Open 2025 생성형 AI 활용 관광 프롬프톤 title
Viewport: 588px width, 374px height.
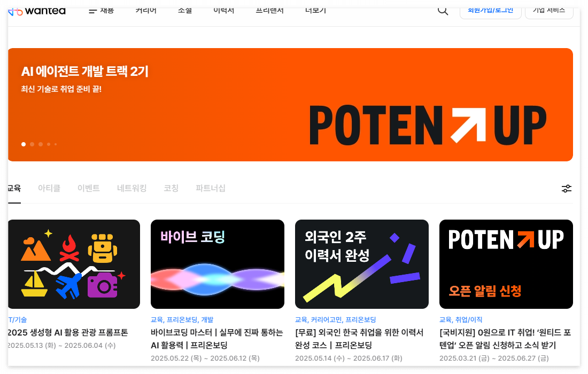68,332
